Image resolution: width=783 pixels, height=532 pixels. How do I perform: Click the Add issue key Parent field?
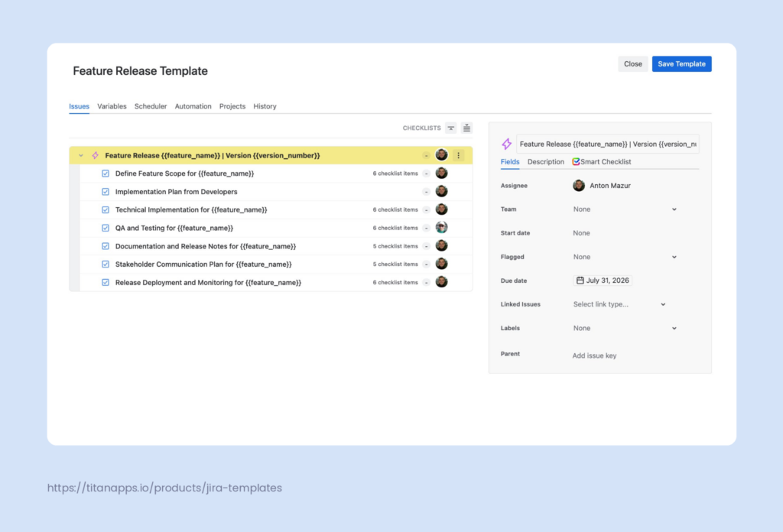tap(594, 356)
